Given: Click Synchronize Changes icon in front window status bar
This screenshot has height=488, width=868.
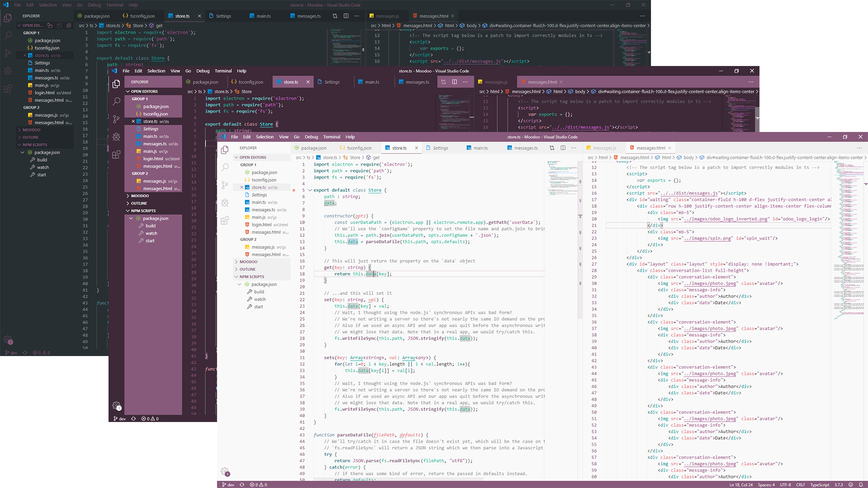Looking at the screenshot, I should [242, 485].
